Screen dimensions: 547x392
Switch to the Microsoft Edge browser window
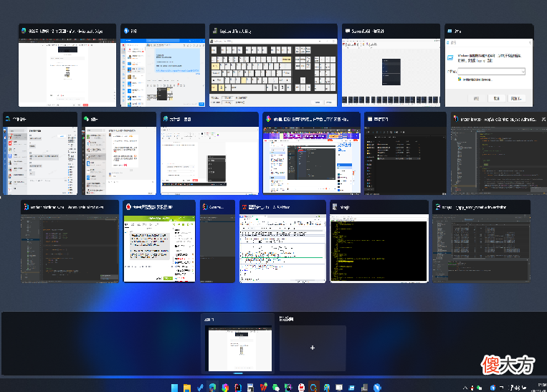(67, 65)
